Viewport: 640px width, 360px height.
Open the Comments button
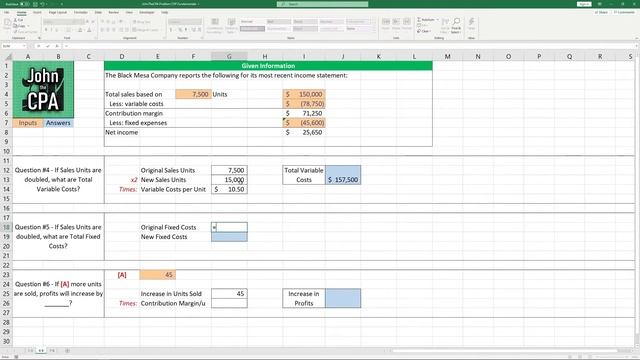624,13
